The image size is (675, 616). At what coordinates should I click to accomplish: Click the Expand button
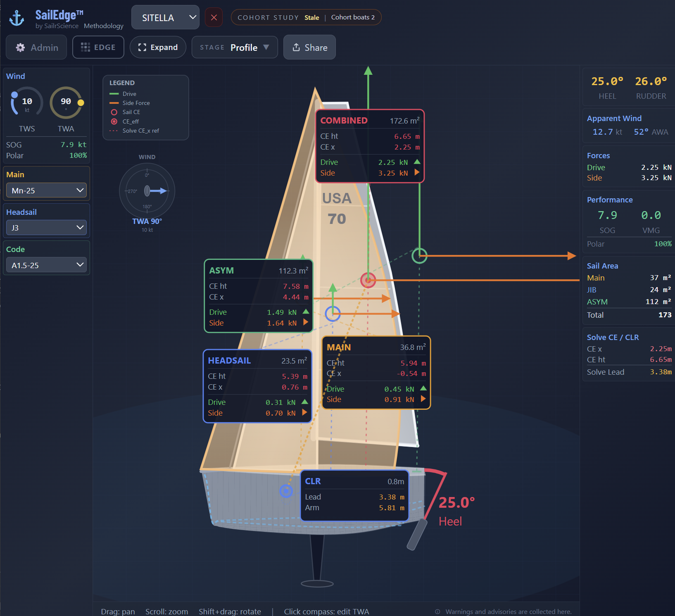click(158, 47)
